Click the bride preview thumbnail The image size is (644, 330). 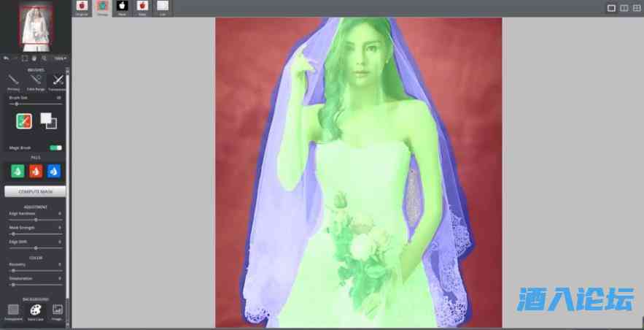coord(35,26)
